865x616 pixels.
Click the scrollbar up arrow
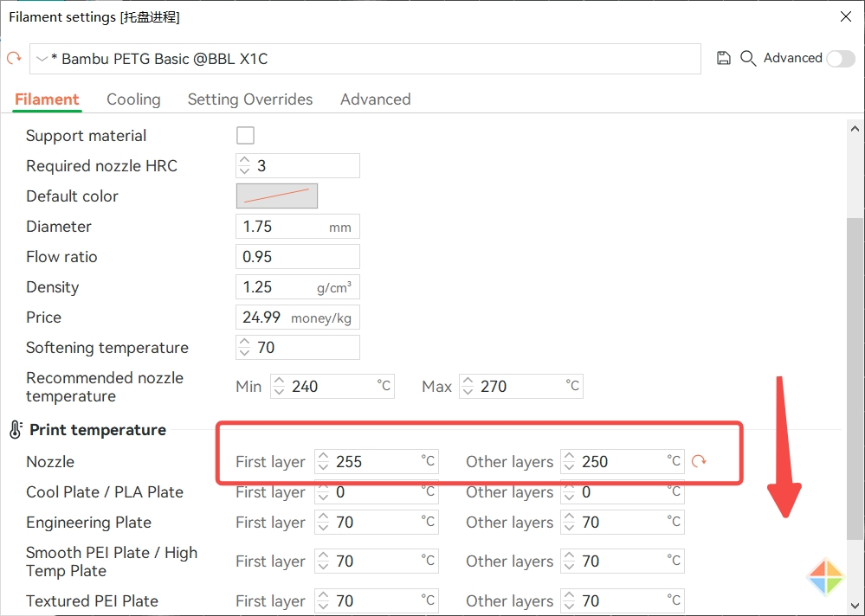(x=855, y=129)
